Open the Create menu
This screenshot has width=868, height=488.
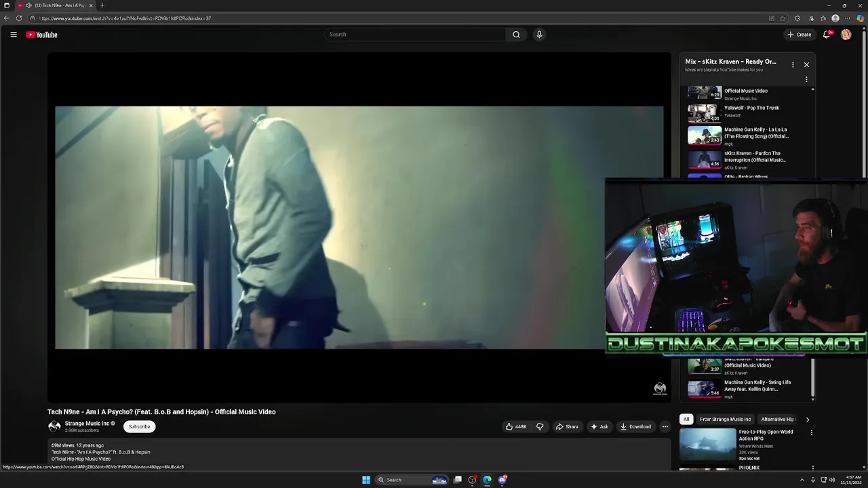click(800, 35)
